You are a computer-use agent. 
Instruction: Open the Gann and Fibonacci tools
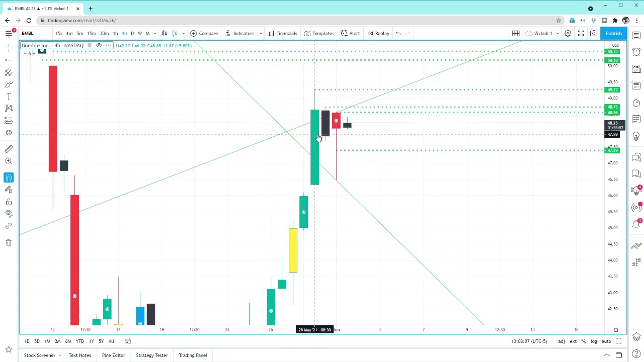pos(9,72)
